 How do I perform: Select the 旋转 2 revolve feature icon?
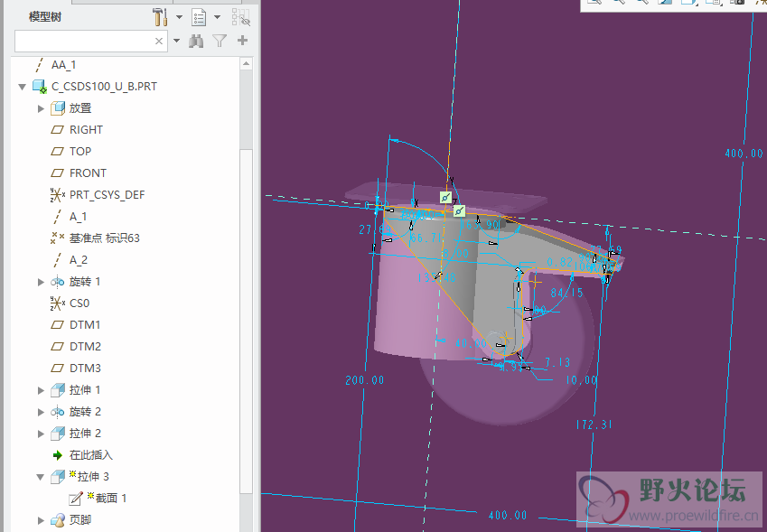pos(57,412)
